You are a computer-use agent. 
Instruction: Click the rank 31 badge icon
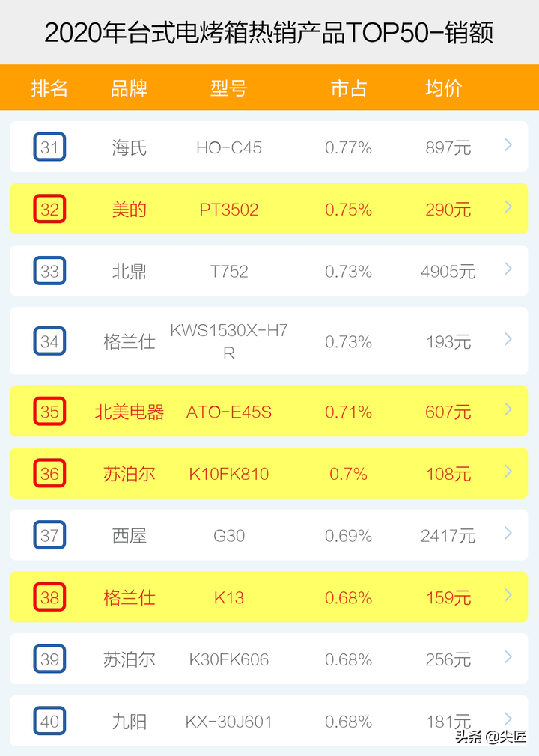coord(49,147)
